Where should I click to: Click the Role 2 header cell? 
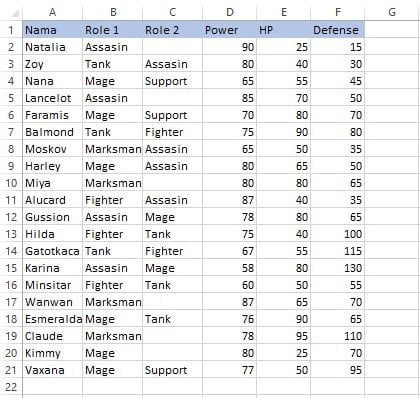point(172,30)
